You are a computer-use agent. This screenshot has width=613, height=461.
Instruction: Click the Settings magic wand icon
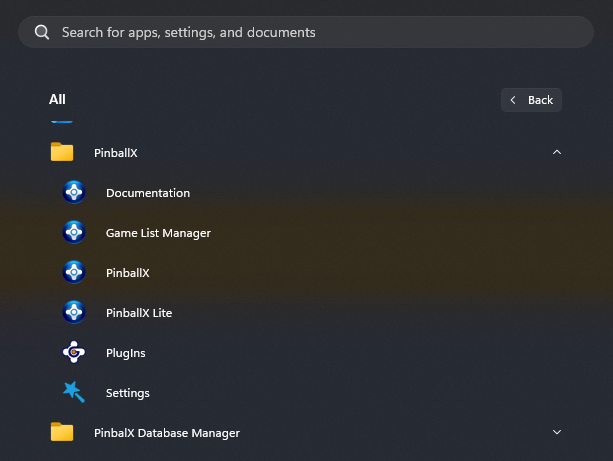click(x=74, y=392)
